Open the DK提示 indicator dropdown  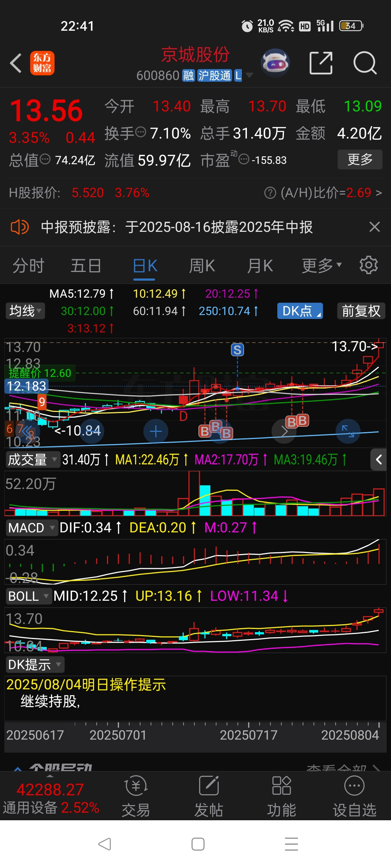tap(35, 664)
